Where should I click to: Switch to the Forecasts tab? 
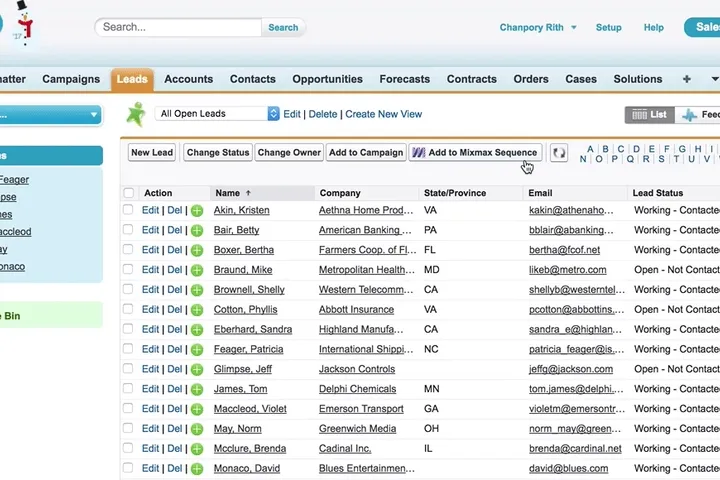point(405,79)
